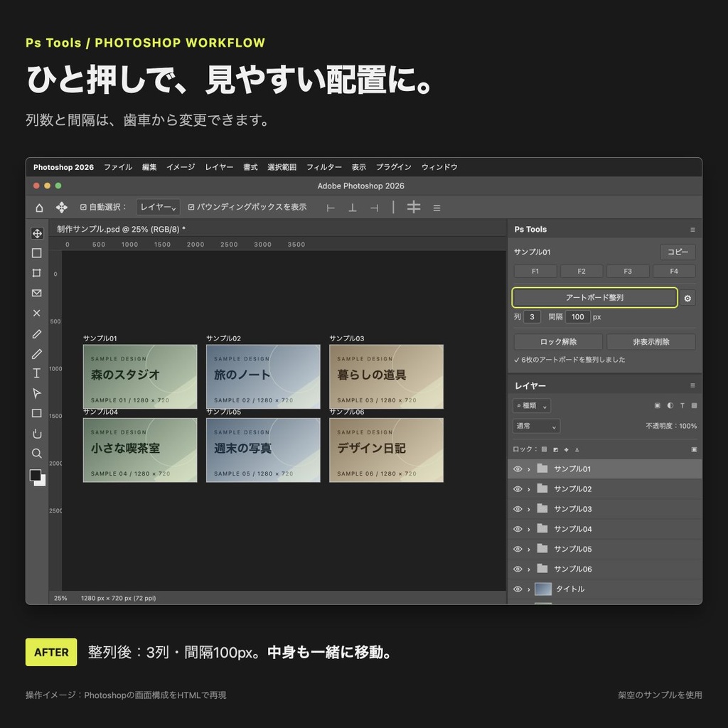Toggle the 自動選択 checkbox

[84, 207]
